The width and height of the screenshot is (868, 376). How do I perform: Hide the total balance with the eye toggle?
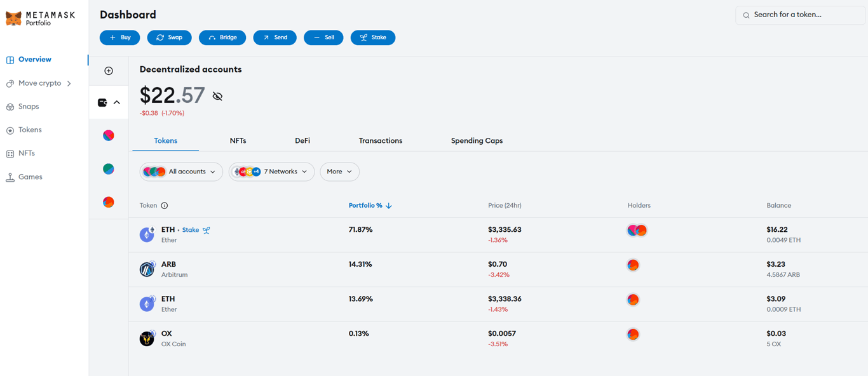pyautogui.click(x=217, y=95)
